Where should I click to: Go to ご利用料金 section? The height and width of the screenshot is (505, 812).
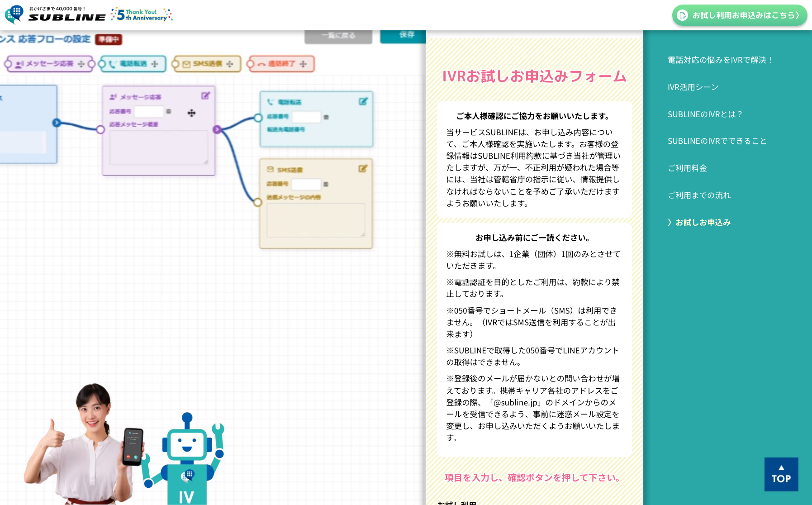pos(688,168)
